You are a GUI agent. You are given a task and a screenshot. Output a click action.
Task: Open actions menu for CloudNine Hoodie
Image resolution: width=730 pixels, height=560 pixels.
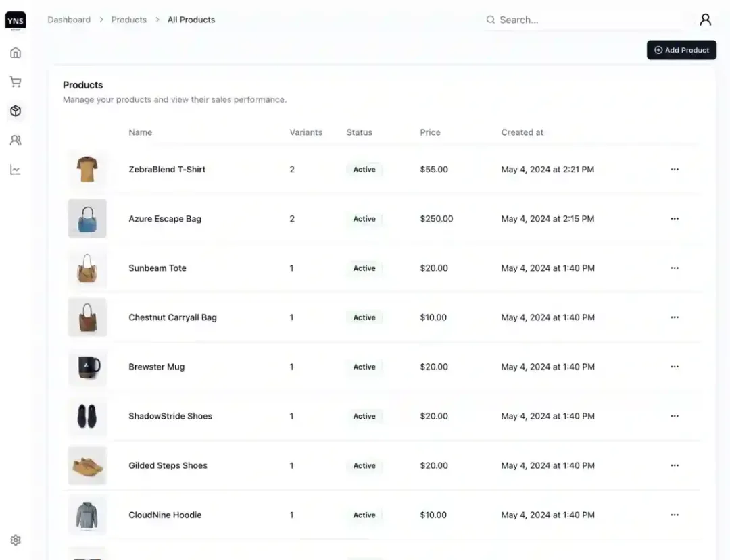pos(675,515)
